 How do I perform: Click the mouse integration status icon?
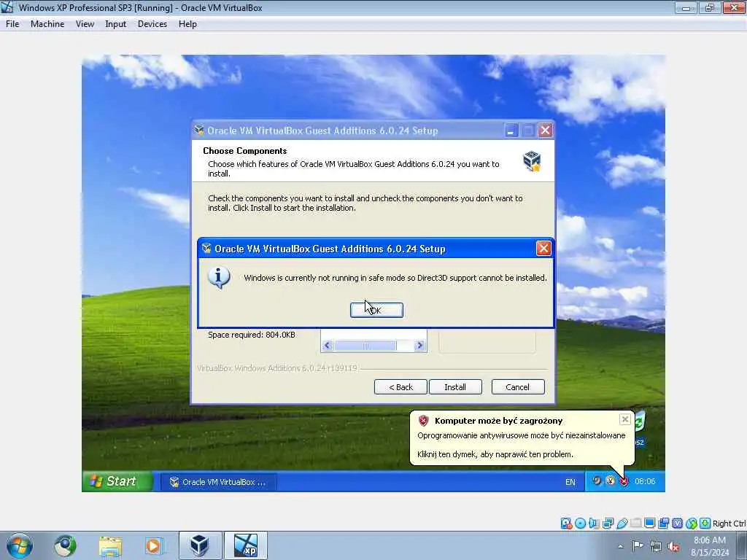pos(692,524)
